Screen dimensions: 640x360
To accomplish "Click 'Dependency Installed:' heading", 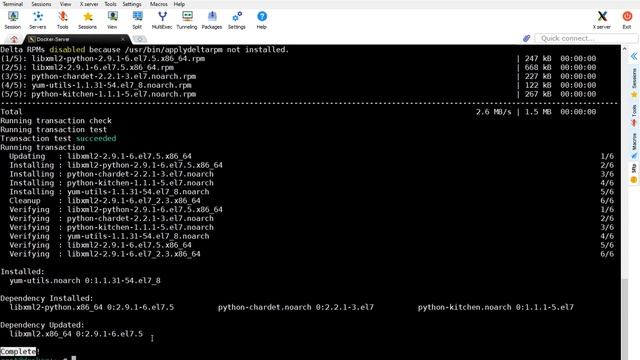I will click(x=47, y=298).
